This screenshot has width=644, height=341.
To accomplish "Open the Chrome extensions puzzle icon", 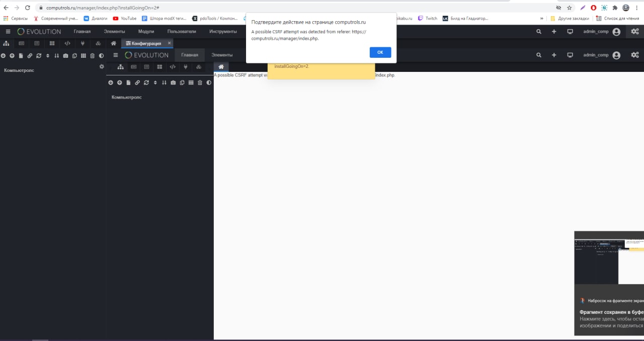I will coord(615,8).
